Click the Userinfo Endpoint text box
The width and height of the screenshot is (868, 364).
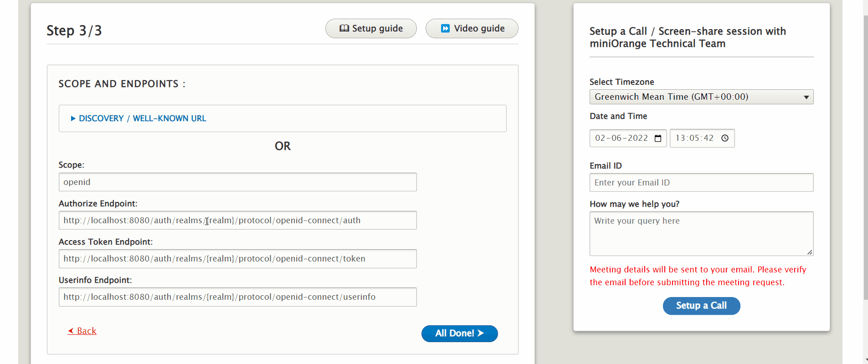tap(237, 297)
